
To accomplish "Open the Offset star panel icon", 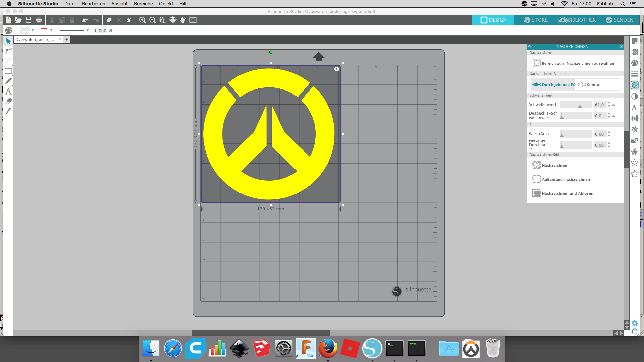I will (635, 152).
